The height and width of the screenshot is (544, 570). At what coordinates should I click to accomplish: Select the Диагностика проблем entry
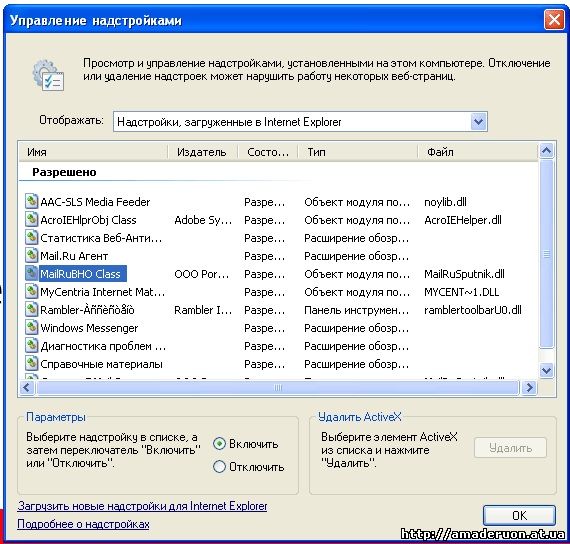point(103,346)
